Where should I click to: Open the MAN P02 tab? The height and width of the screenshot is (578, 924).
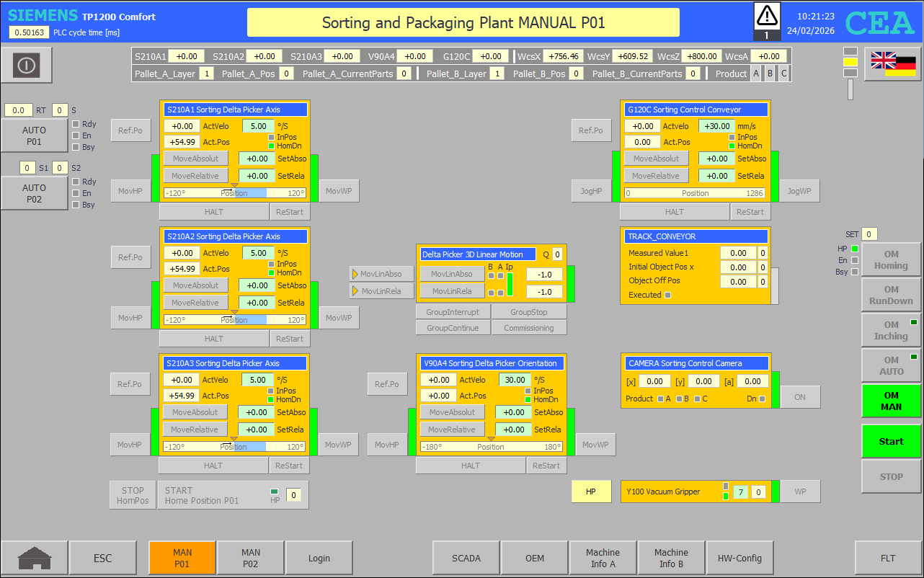(251, 558)
